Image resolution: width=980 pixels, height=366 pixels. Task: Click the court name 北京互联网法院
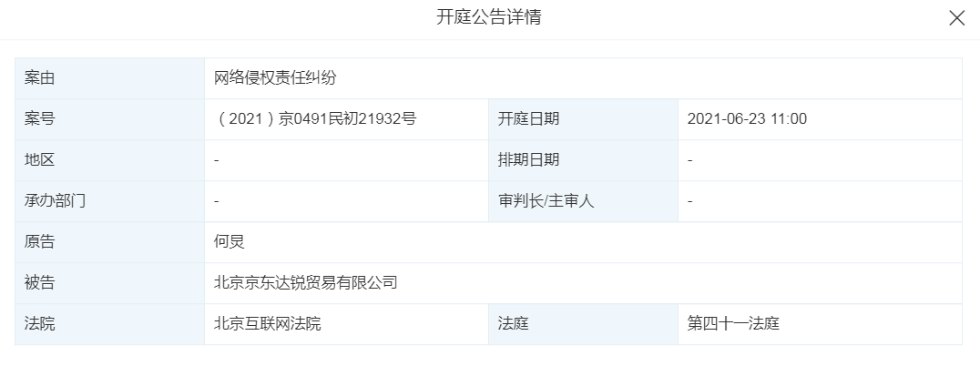point(268,324)
